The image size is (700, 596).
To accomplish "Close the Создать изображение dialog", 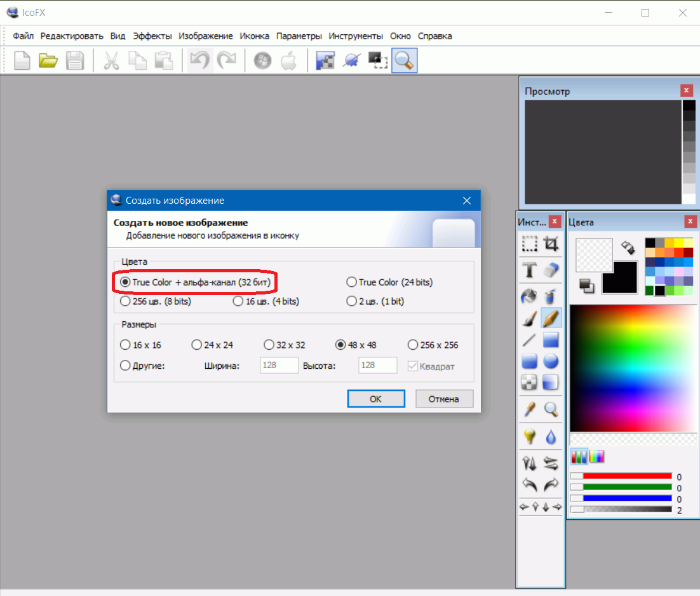I will click(466, 201).
